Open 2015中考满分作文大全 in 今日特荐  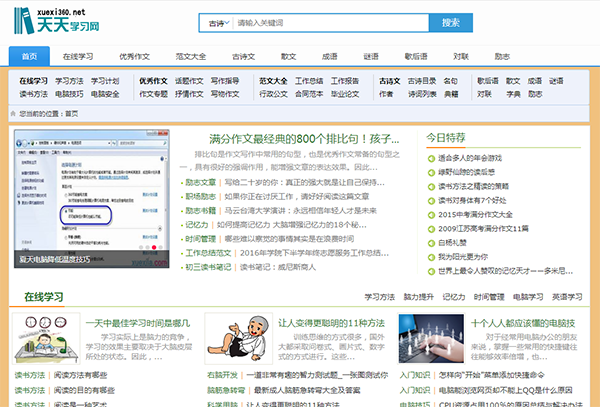tap(475, 215)
